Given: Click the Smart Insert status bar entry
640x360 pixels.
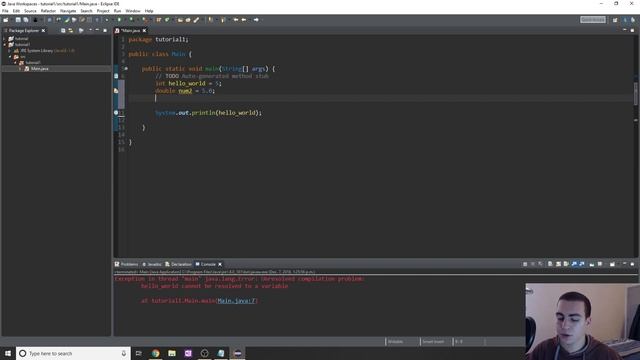Looking at the screenshot, I should point(433,341).
